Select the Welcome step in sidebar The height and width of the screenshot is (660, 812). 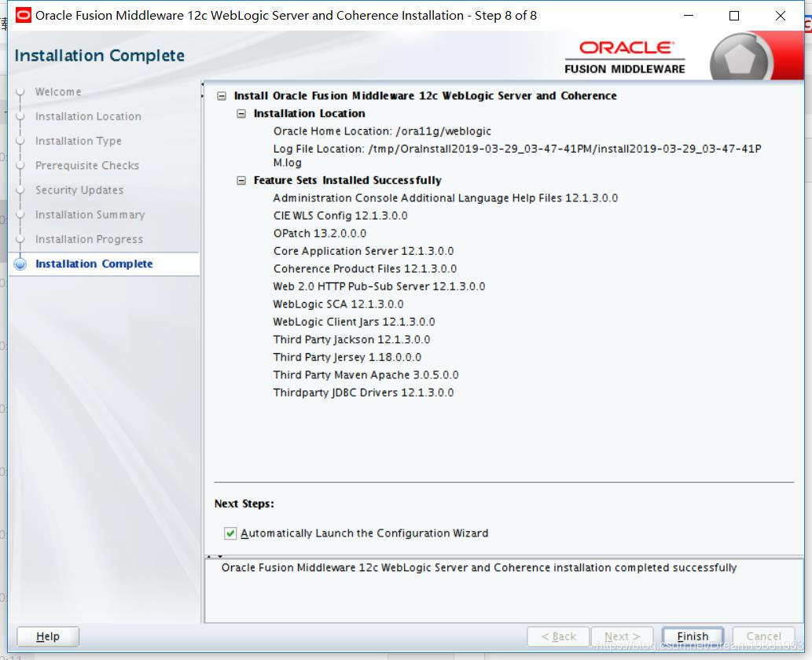[x=58, y=92]
